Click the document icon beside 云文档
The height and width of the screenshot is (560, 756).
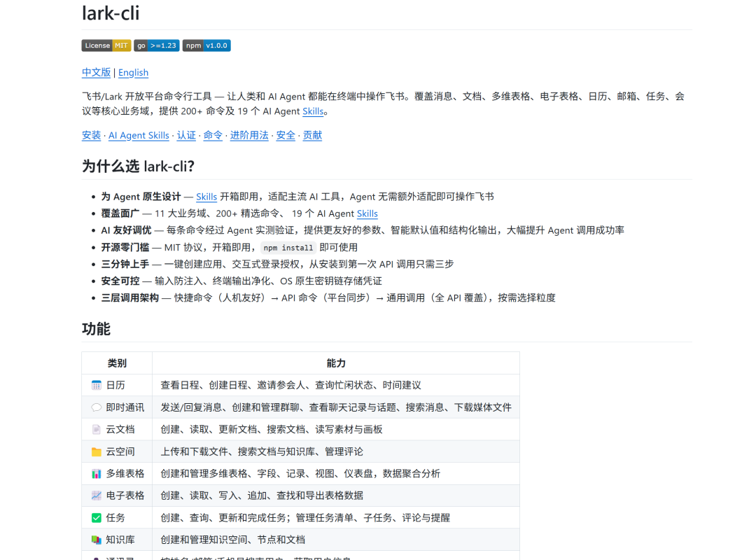pos(97,429)
